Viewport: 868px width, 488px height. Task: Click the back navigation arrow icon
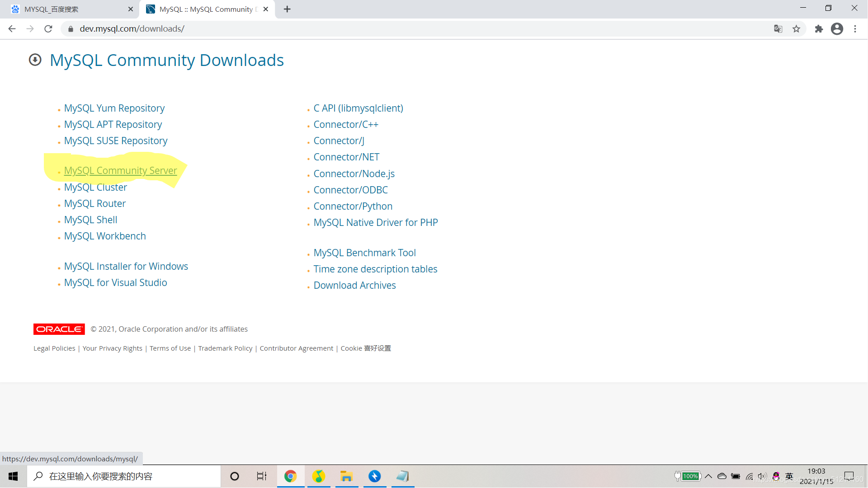pos(12,28)
